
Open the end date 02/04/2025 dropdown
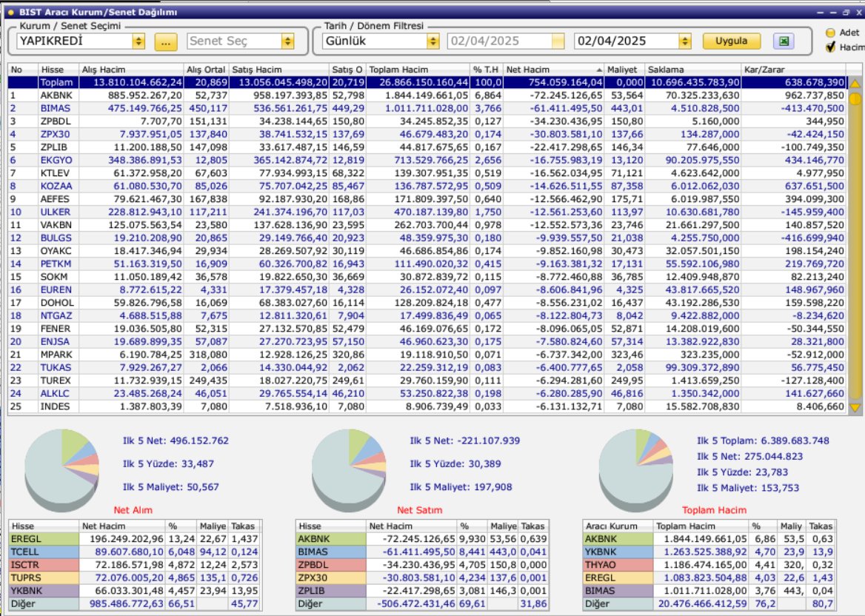click(684, 41)
